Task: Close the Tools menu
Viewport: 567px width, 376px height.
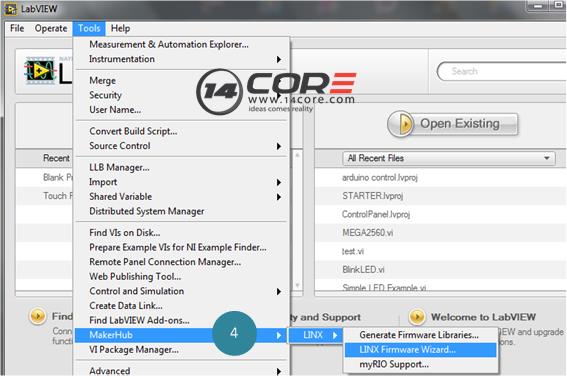Action: (89, 28)
